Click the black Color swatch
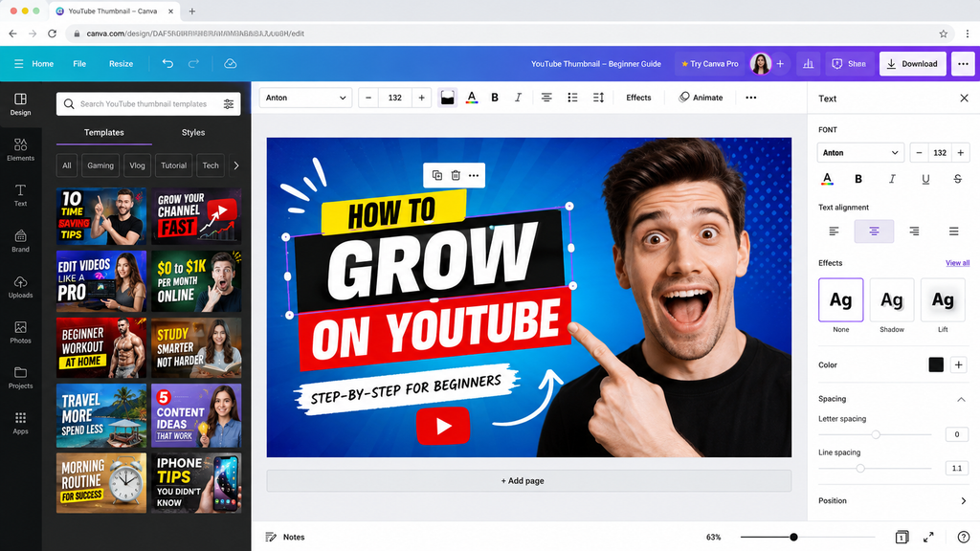The height and width of the screenshot is (551, 980). tap(936, 364)
